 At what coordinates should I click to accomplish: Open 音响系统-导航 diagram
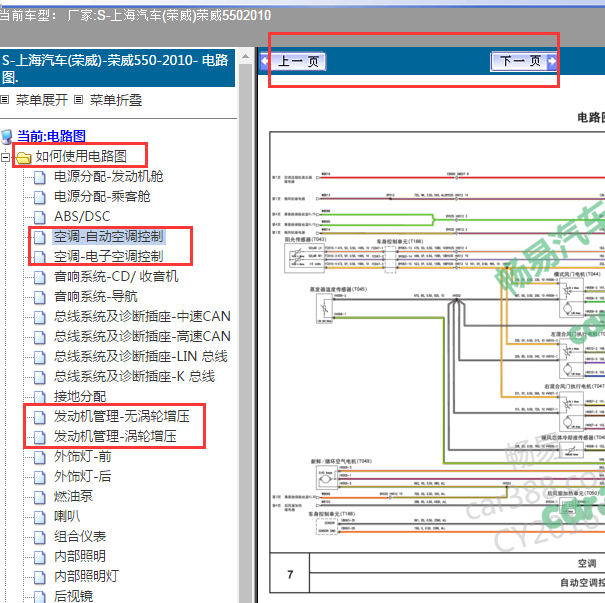tap(95, 297)
